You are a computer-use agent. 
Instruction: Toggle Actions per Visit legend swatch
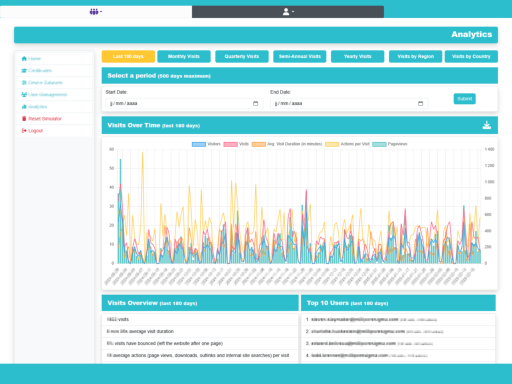coord(332,144)
